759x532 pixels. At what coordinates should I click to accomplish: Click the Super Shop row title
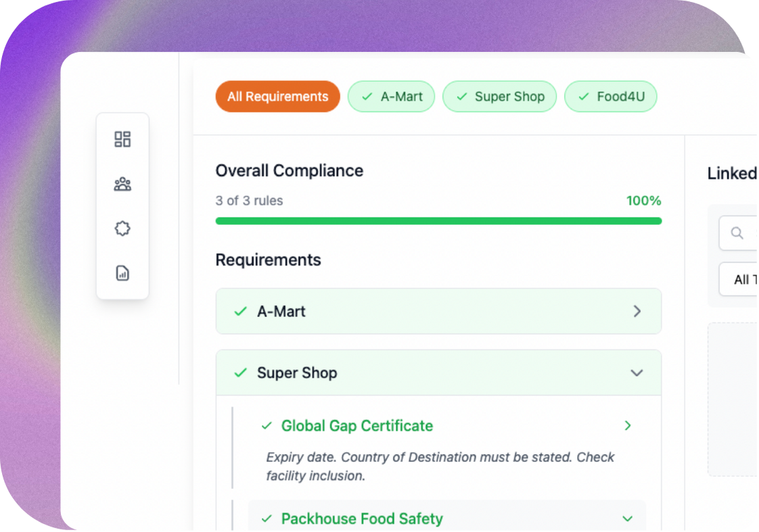tap(297, 373)
